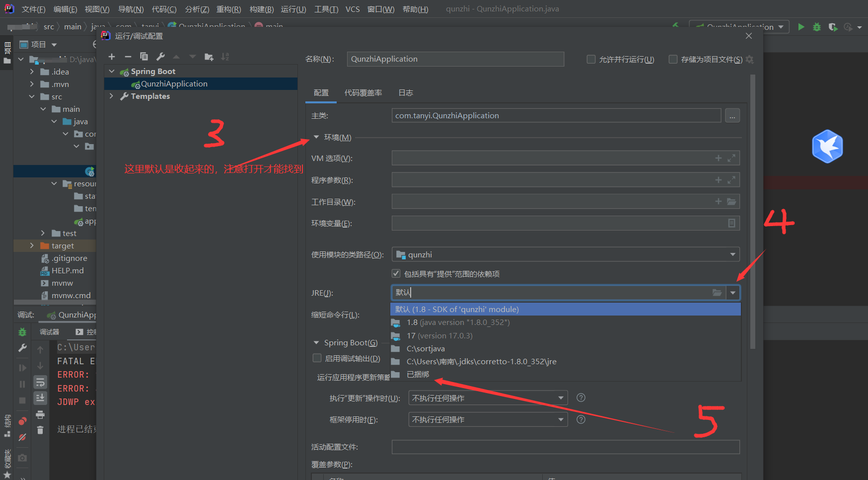Run the application with green play icon
Viewport: 868px width, 480px height.
tap(801, 27)
